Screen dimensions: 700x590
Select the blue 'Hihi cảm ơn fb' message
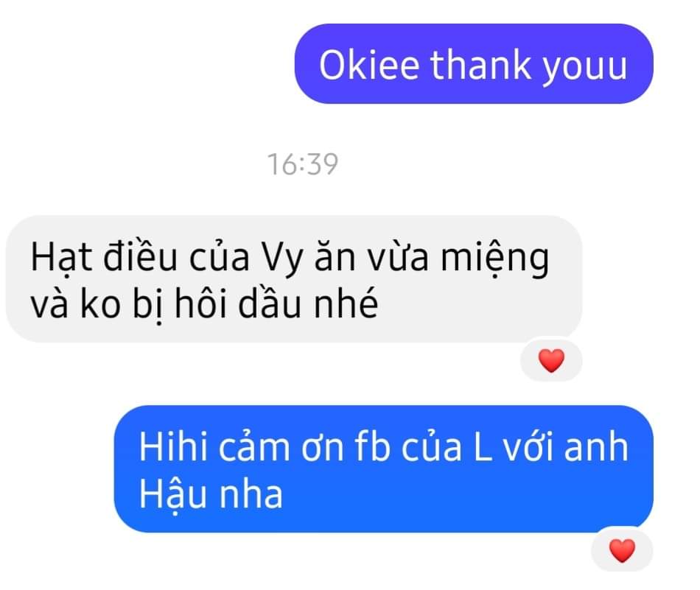coord(383,468)
